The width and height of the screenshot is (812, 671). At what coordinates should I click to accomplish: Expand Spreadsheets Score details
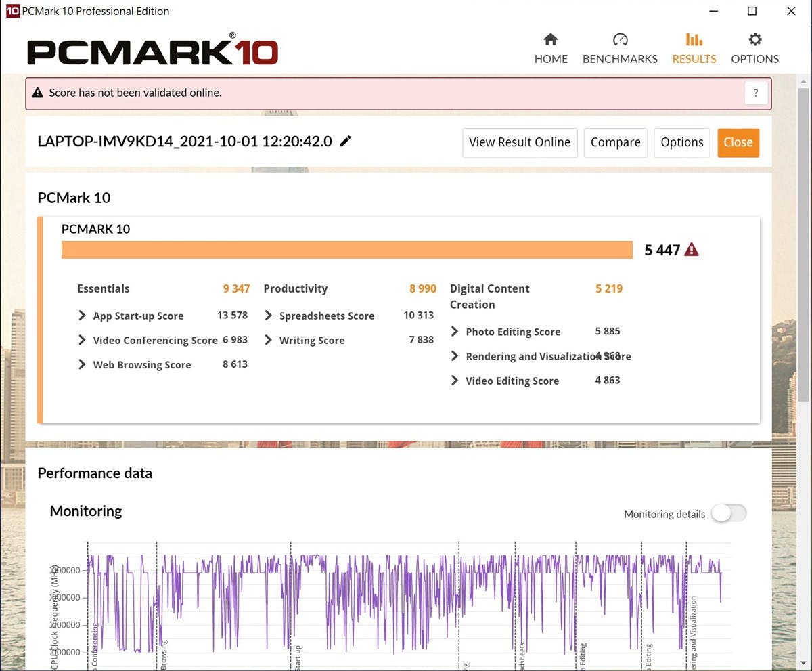pos(268,316)
